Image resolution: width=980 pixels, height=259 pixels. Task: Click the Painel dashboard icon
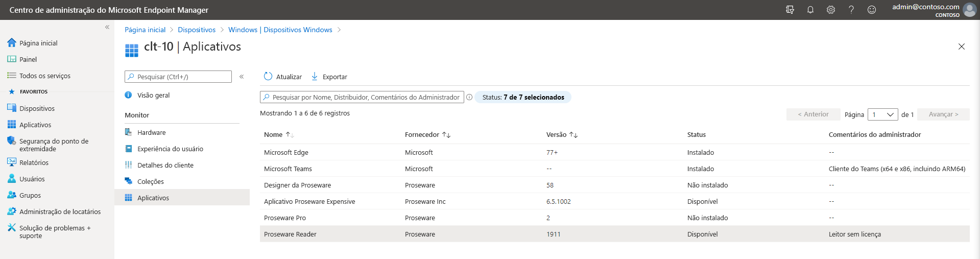click(x=12, y=59)
